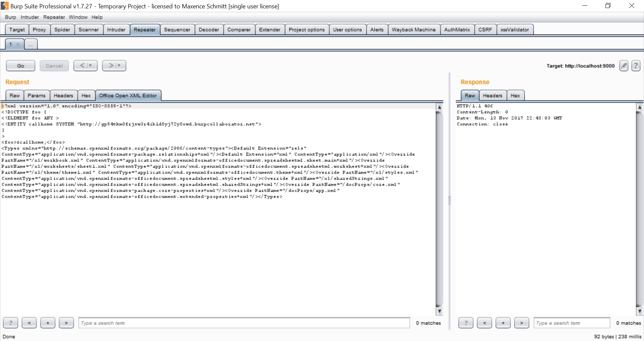
Task: Switch to the Intruder tool tab
Action: [116, 30]
